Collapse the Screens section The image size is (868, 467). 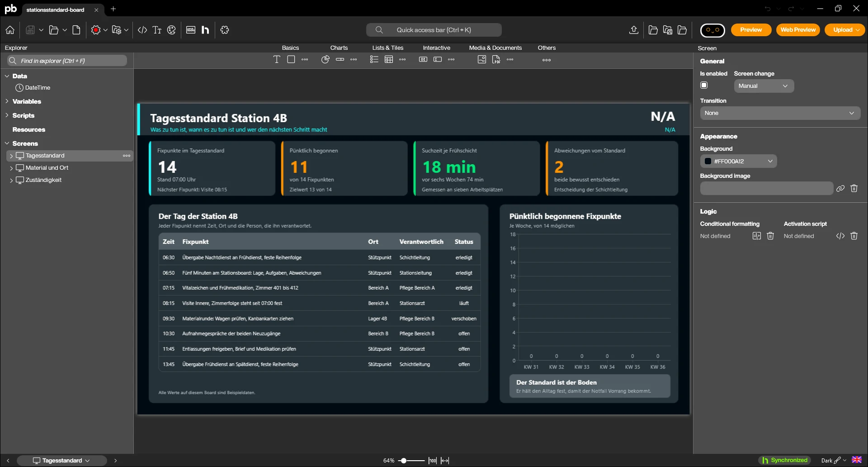coord(7,143)
